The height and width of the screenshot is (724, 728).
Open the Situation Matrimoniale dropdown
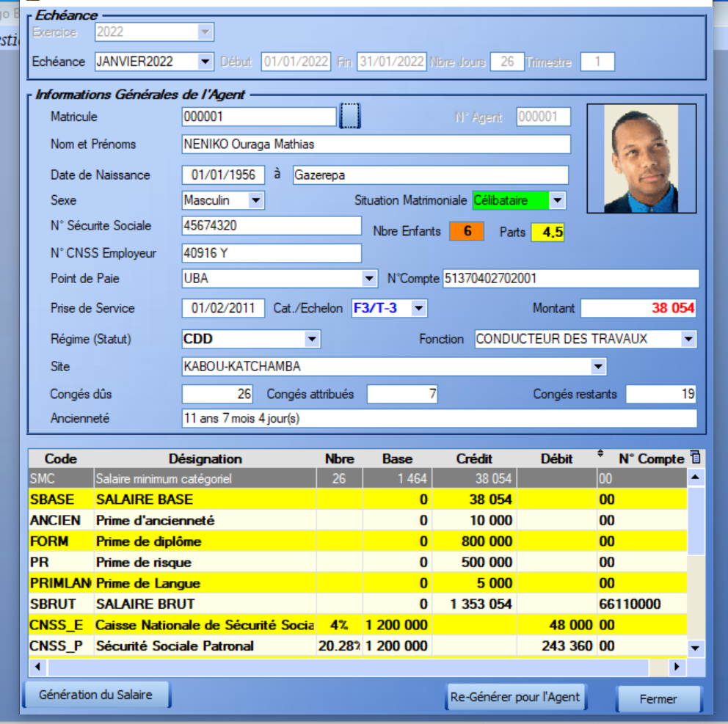[x=556, y=200]
